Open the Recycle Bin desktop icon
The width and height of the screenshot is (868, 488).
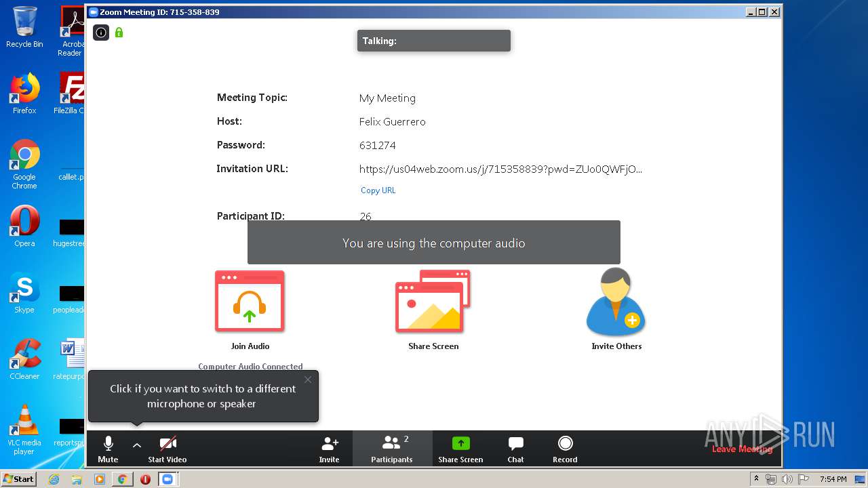24,27
